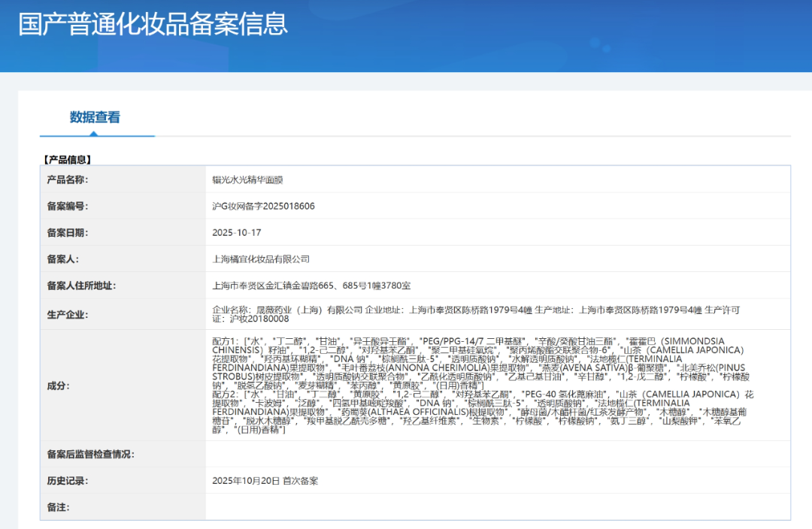This screenshot has height=529, width=812.
Task: Click the 国产普通化妆品备案信息 page title
Action: [x=153, y=23]
